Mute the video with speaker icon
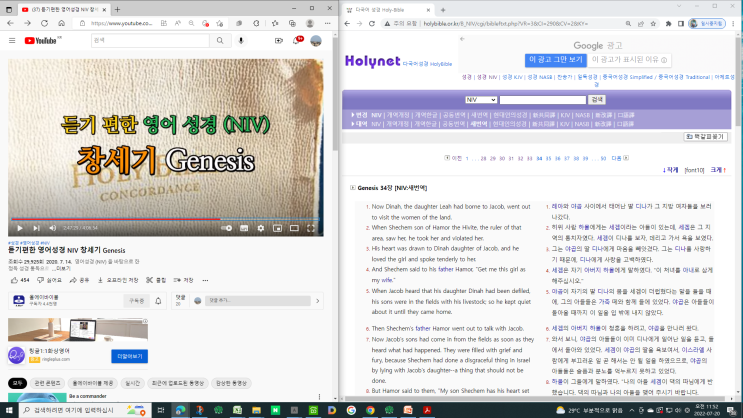This screenshot has width=743, height=418. (53, 228)
